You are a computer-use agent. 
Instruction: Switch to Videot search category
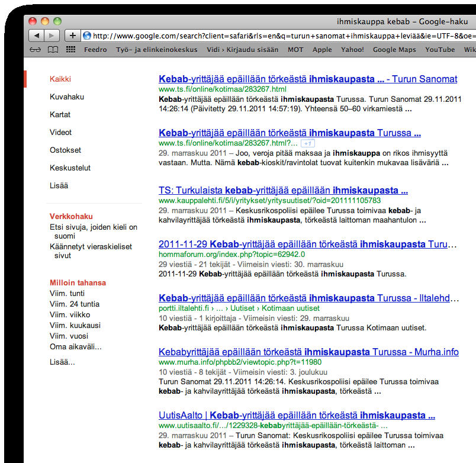[61, 133]
